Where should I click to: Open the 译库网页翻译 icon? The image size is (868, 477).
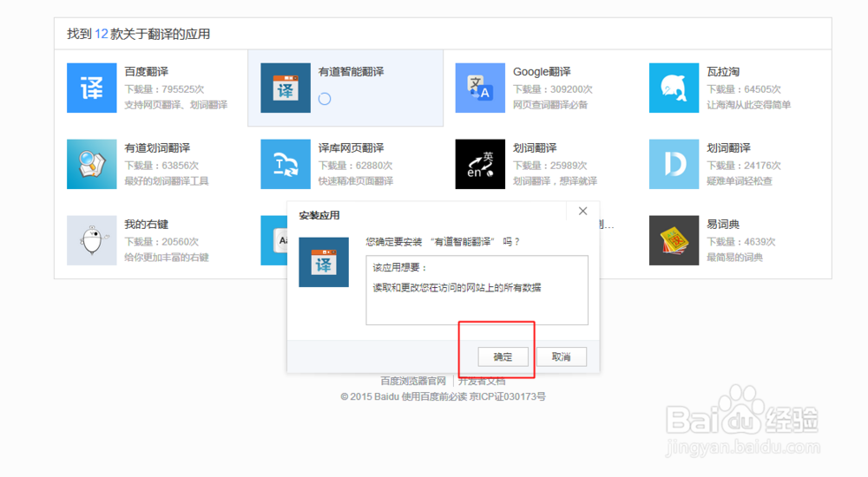286,165
